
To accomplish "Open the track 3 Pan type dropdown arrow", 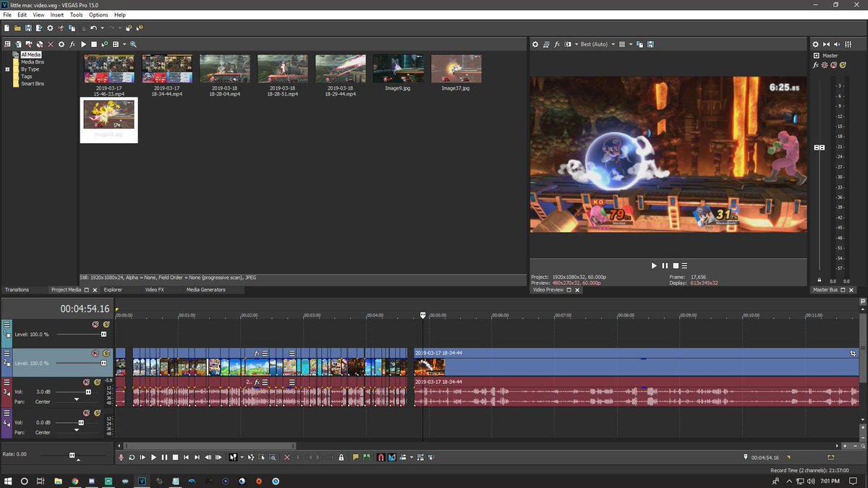I will (77, 400).
